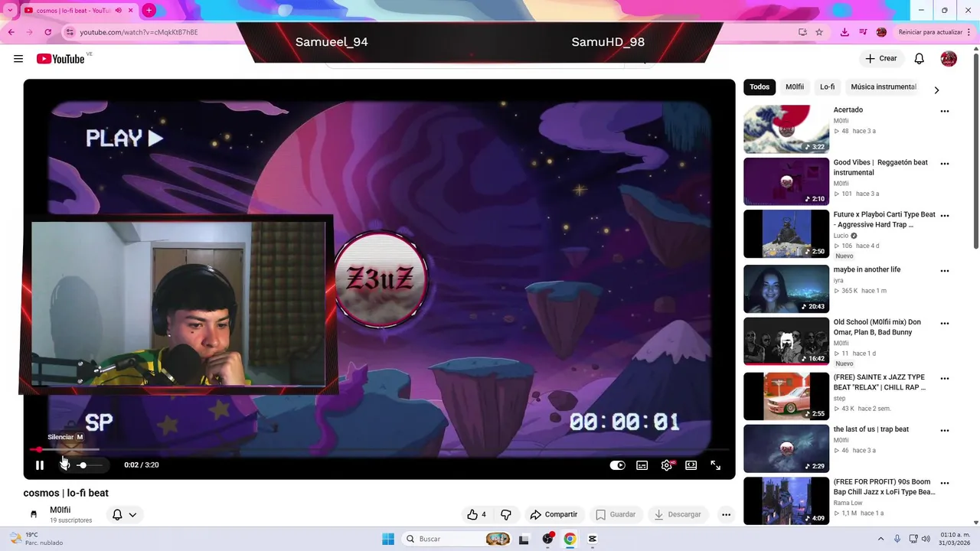Open options for 90s Boom Bap video

click(x=945, y=483)
